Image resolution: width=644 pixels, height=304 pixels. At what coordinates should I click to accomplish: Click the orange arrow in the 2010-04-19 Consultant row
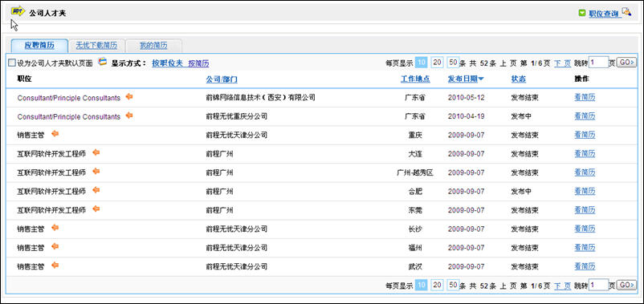tap(129, 116)
